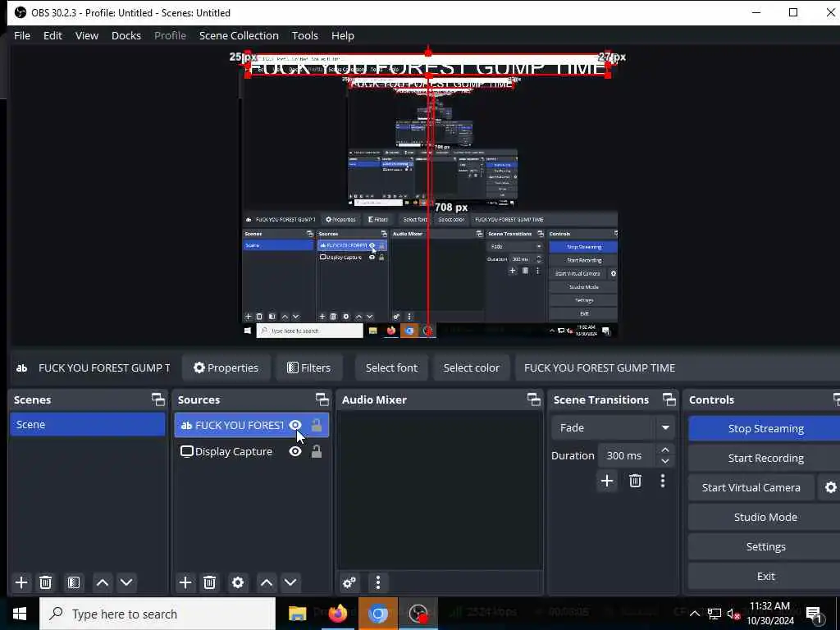The height and width of the screenshot is (630, 840).
Task: Add a new source with plus icon
Action: click(185, 582)
